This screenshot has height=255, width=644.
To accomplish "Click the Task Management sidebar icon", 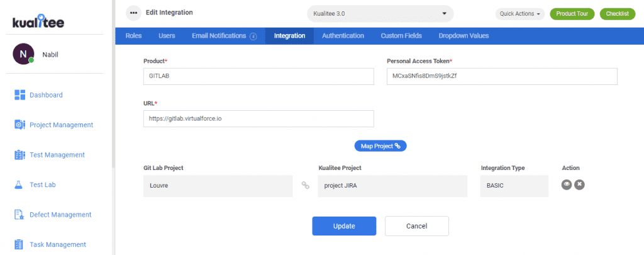I will click(x=19, y=245).
